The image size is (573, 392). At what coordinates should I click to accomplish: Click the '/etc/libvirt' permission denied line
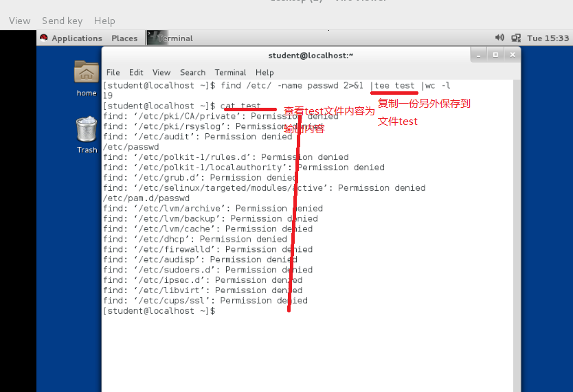(203, 290)
